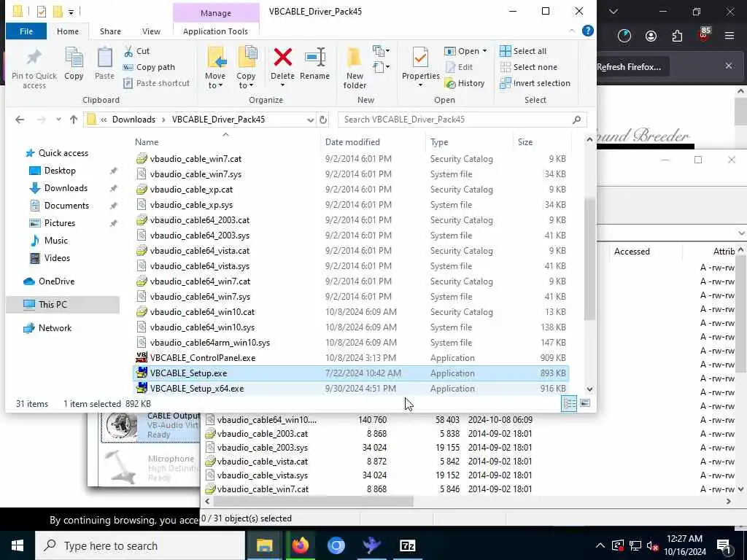
Task: Select Copy path in Clipboard group
Action: tap(149, 67)
